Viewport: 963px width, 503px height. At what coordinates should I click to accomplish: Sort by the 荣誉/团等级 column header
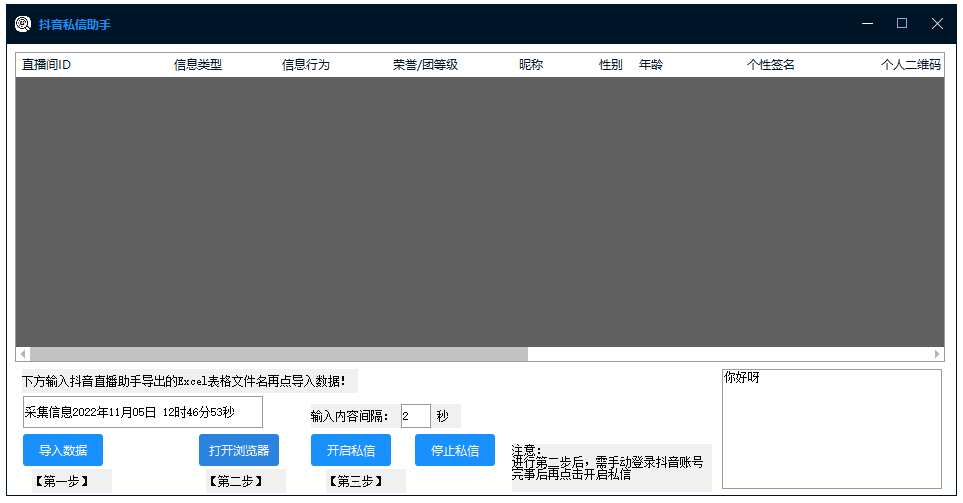click(425, 65)
